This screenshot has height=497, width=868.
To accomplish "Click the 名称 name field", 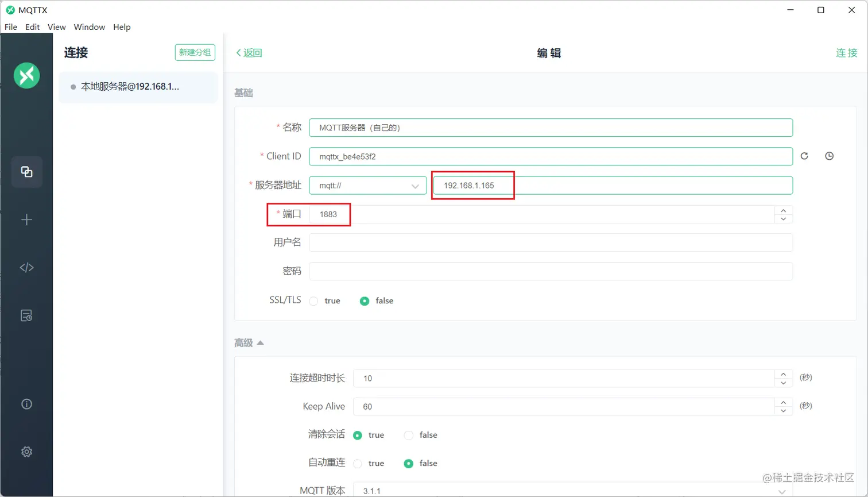I will coord(551,128).
